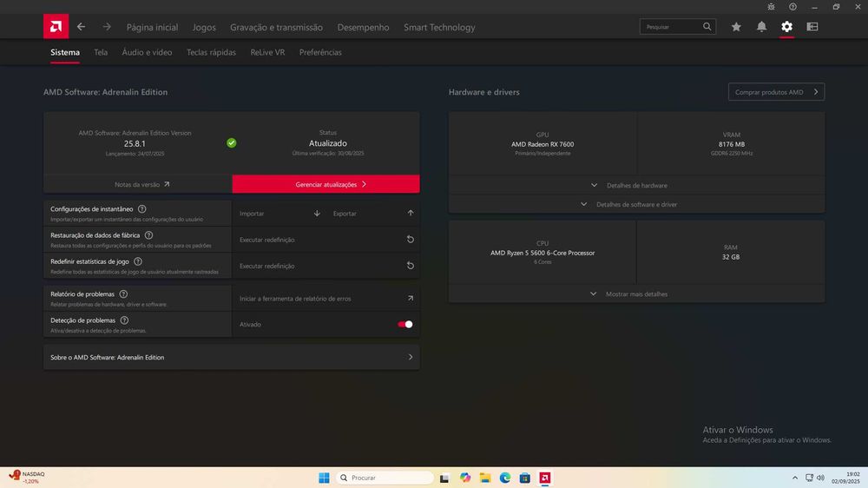Click the version number 25.8.1
Image resolution: width=868 pixels, height=488 pixels.
click(135, 143)
